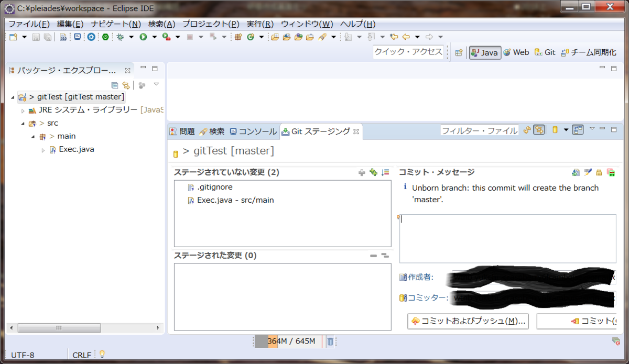
Task: Click the Save toolbar icon
Action: point(35,37)
